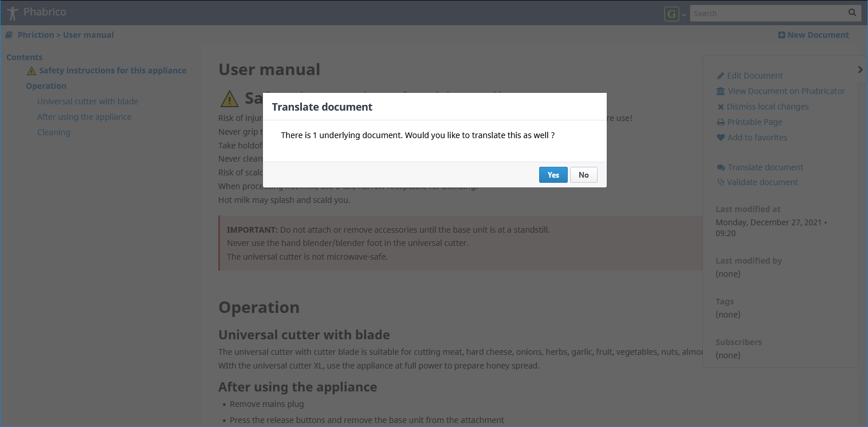Screen dimensions: 868x427
Task: Choose View Document on Phabricator
Action: (787, 91)
